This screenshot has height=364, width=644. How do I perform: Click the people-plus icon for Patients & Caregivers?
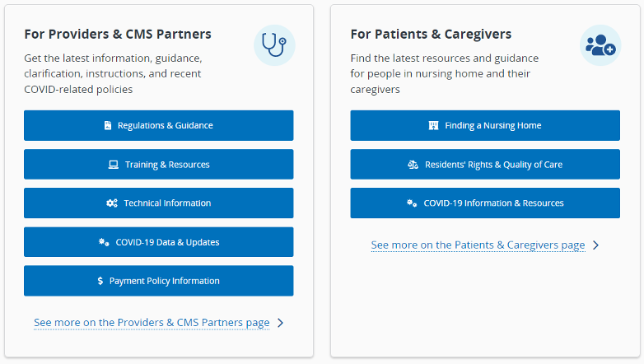point(600,45)
